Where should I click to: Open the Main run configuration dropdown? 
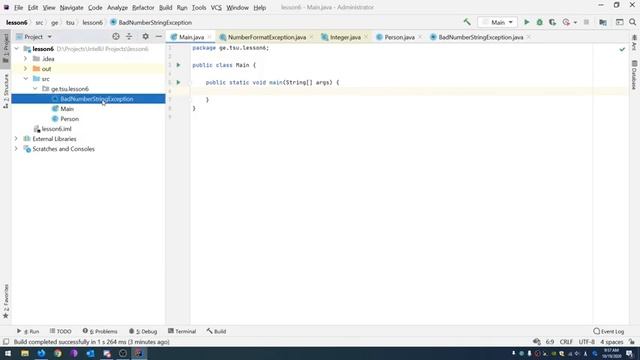pos(498,22)
